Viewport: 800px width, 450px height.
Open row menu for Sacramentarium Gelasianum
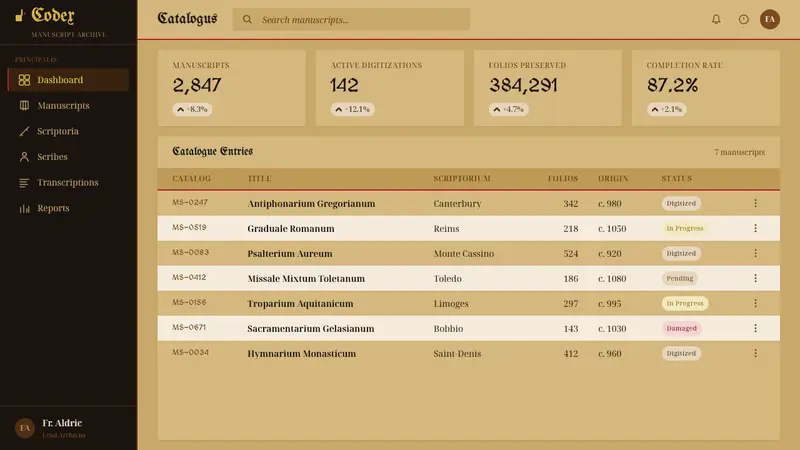click(756, 328)
